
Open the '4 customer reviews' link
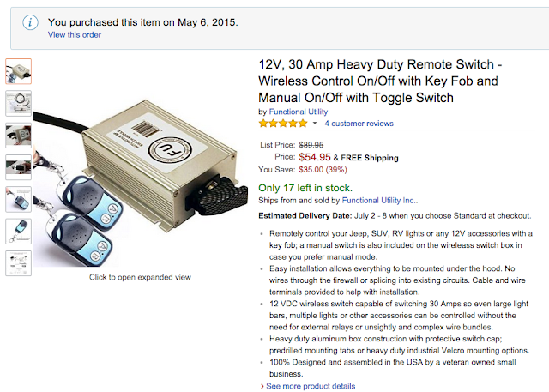coord(359,124)
